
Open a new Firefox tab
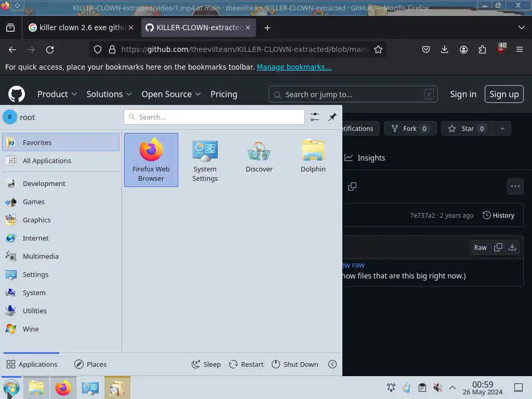click(267, 28)
